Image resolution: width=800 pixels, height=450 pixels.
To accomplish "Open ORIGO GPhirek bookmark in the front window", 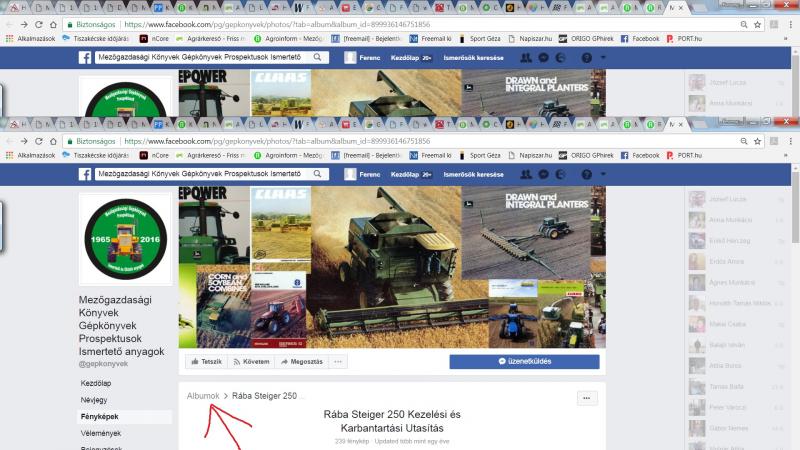I will tap(586, 156).
